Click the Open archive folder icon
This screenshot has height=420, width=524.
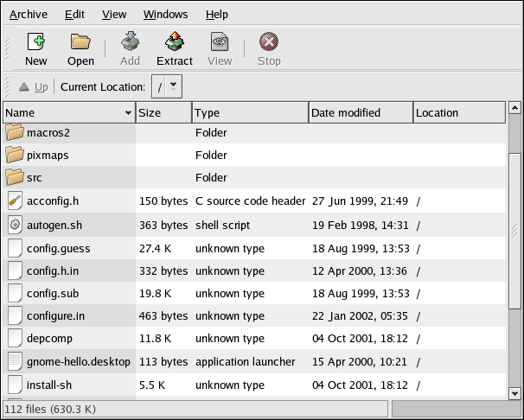click(x=80, y=42)
